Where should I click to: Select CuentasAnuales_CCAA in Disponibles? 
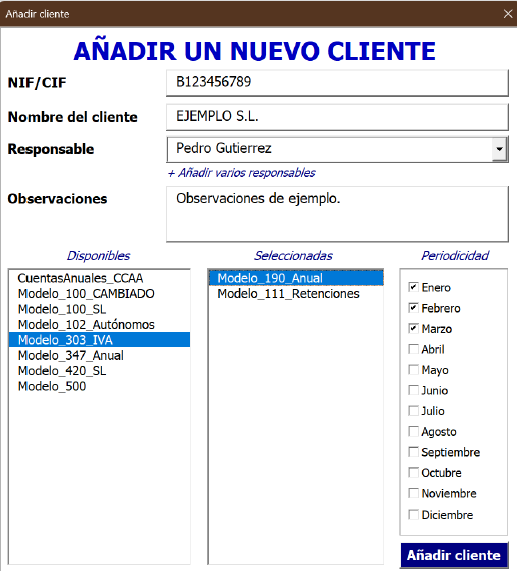99,278
